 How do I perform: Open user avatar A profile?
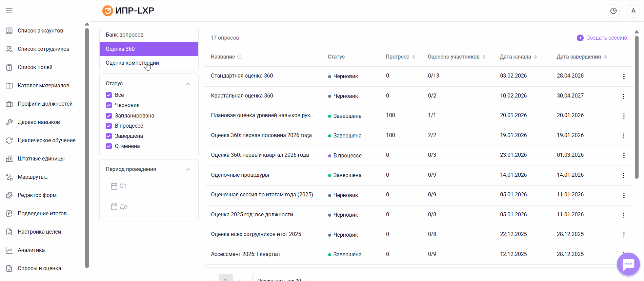click(x=633, y=11)
